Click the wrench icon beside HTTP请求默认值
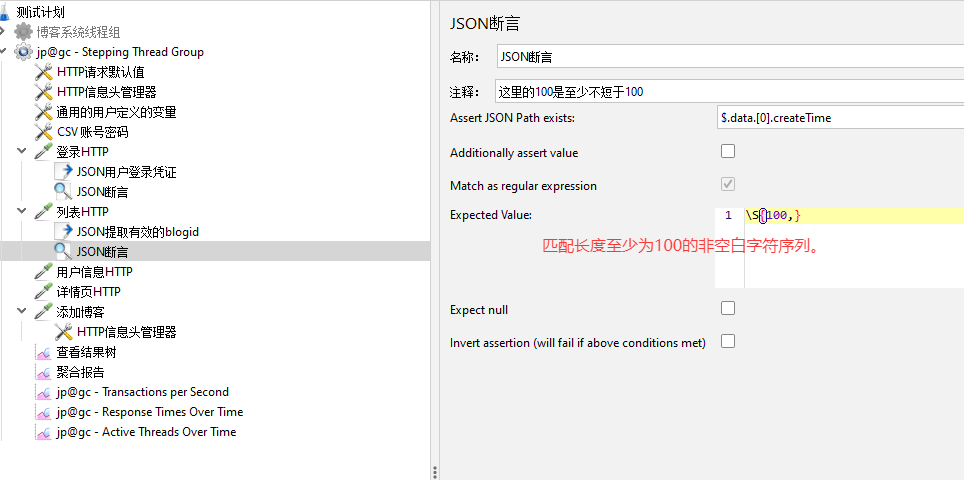The height and width of the screenshot is (480, 964). click(44, 72)
